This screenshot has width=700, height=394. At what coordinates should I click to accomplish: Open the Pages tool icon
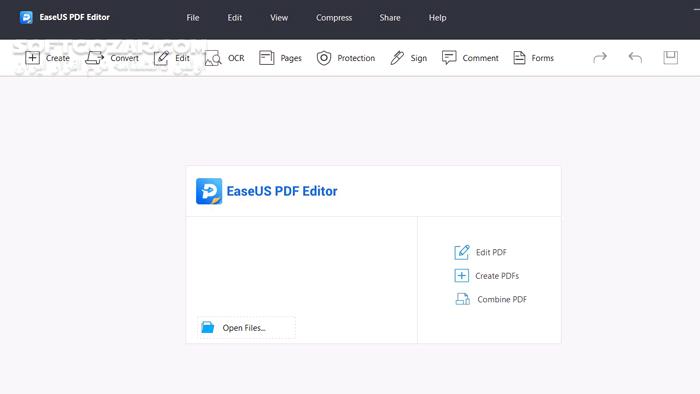(267, 58)
